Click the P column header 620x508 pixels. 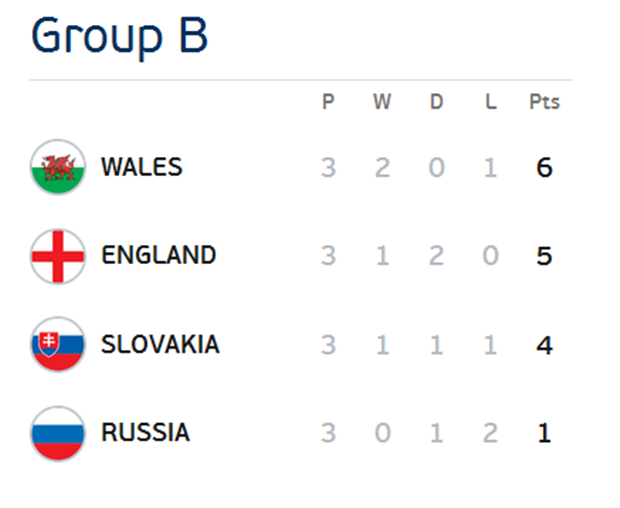(328, 102)
